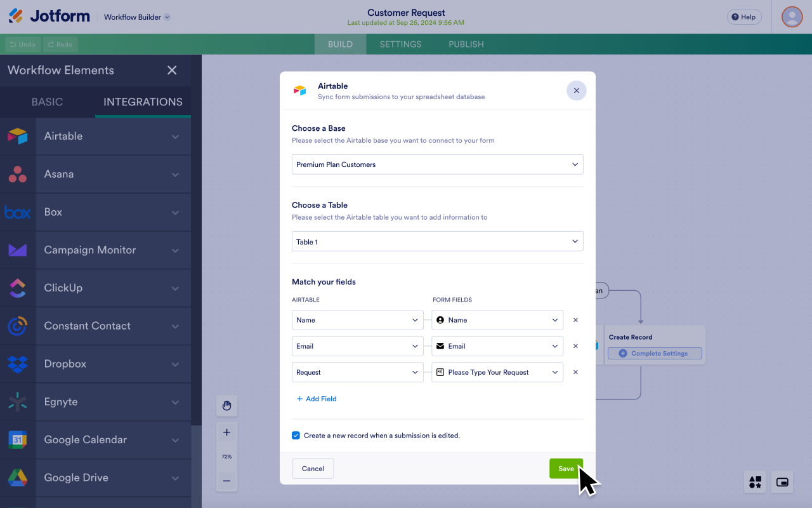Click the Customer Request title
This screenshot has width=812, height=508.
[x=406, y=13]
